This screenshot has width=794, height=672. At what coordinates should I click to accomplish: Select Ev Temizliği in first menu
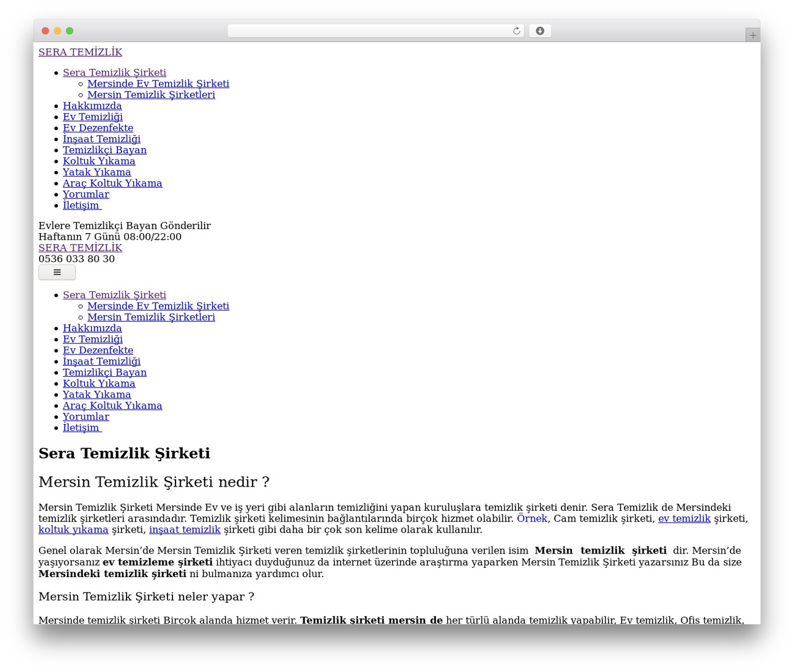click(92, 117)
